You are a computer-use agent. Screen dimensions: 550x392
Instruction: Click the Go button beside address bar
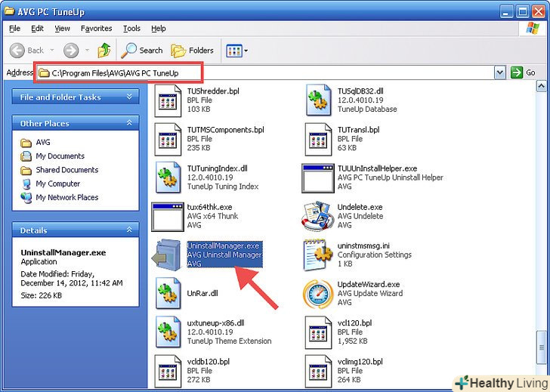[523, 73]
